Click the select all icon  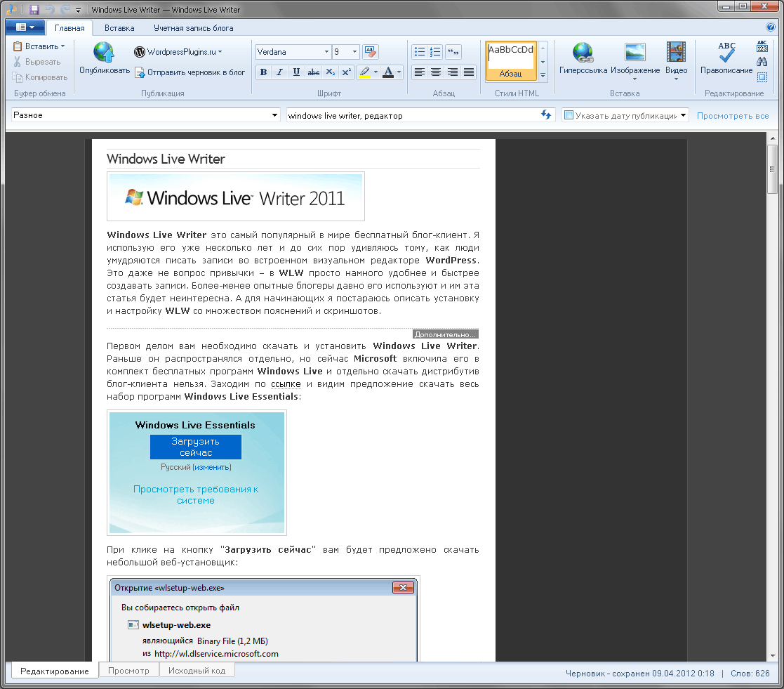[762, 77]
